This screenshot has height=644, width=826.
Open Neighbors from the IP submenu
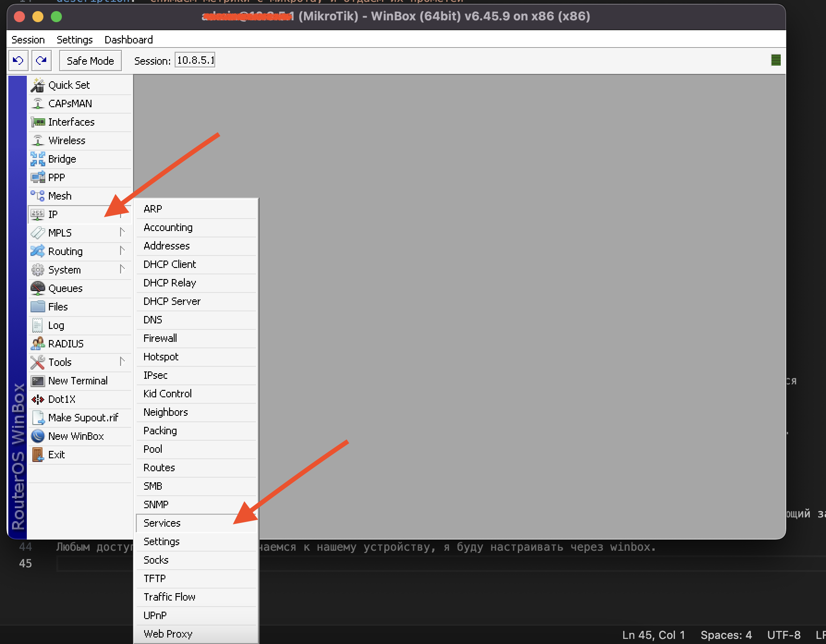(x=196, y=412)
